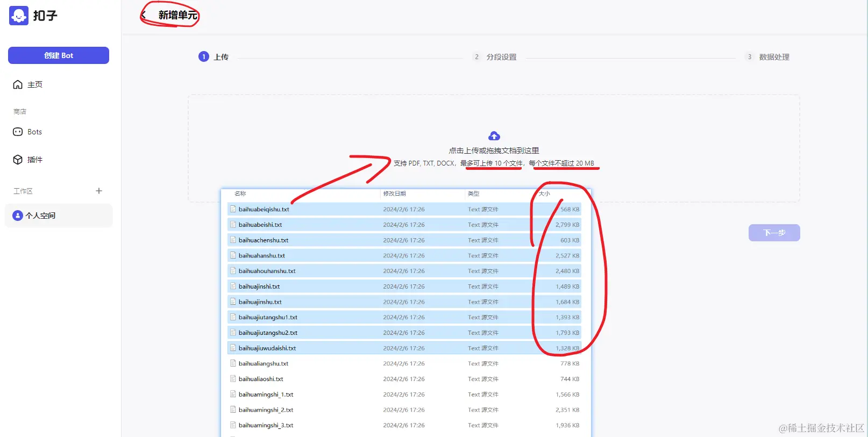868x437 pixels.
Task: Click the file icon of baihuabeiqishu.txt
Action: click(x=233, y=209)
